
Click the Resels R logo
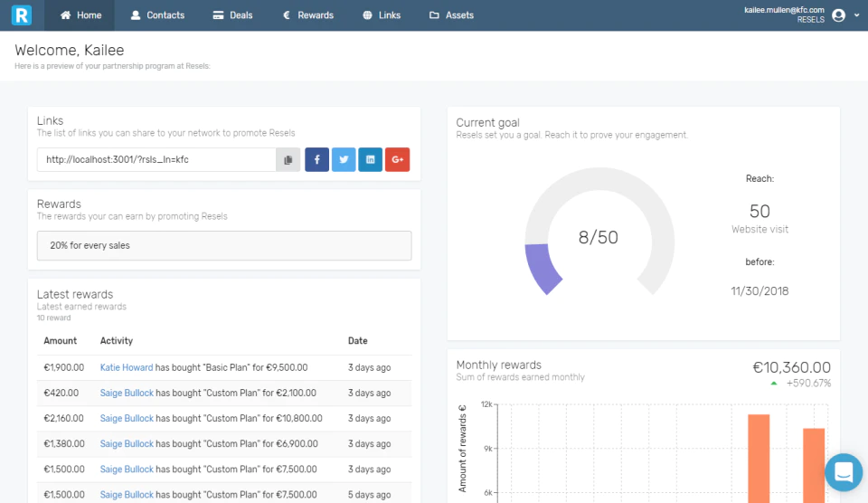click(22, 15)
